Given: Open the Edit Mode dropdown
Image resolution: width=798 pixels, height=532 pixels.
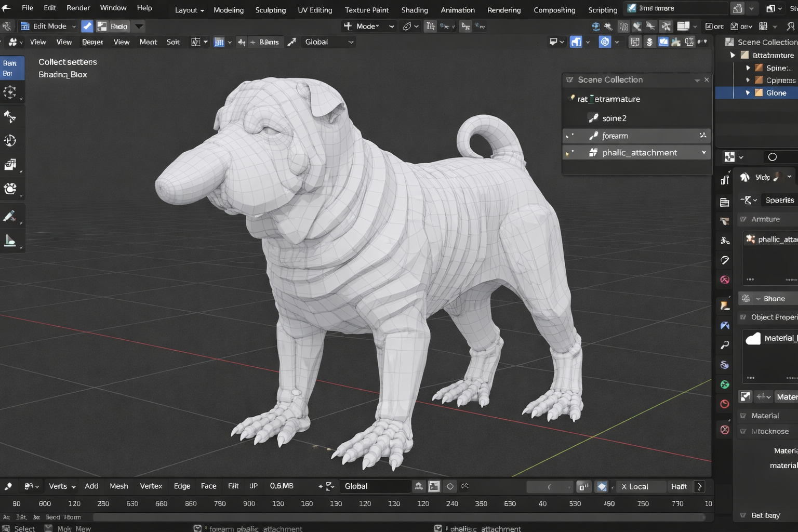Looking at the screenshot, I should pyautogui.click(x=48, y=26).
